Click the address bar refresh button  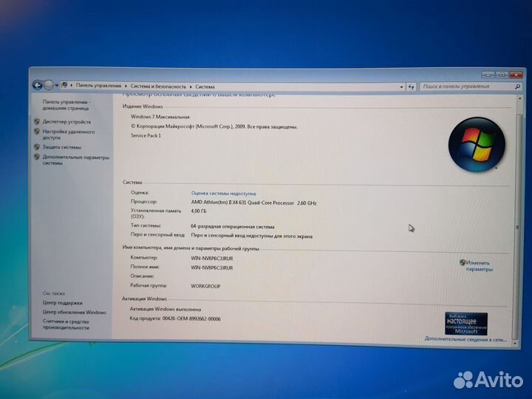pyautogui.click(x=411, y=87)
